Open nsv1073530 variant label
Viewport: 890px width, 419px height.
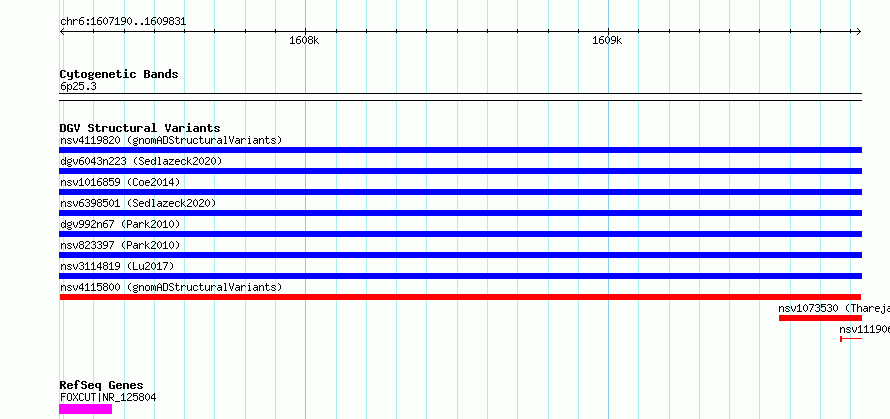click(834, 308)
